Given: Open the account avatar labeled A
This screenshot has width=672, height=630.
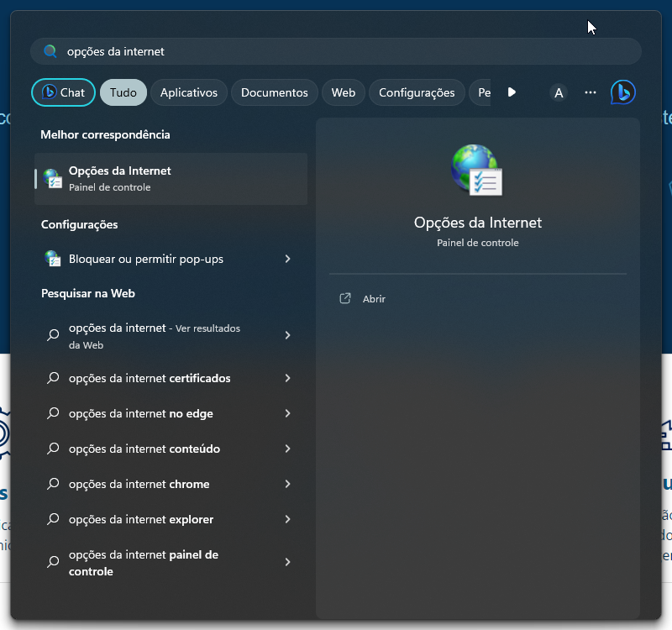Looking at the screenshot, I should tap(559, 92).
